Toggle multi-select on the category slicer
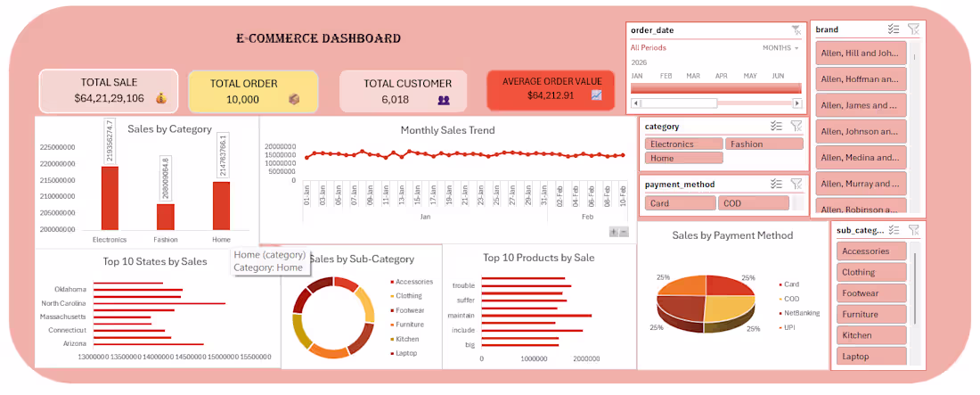This screenshot has width=980, height=395. coord(776,126)
